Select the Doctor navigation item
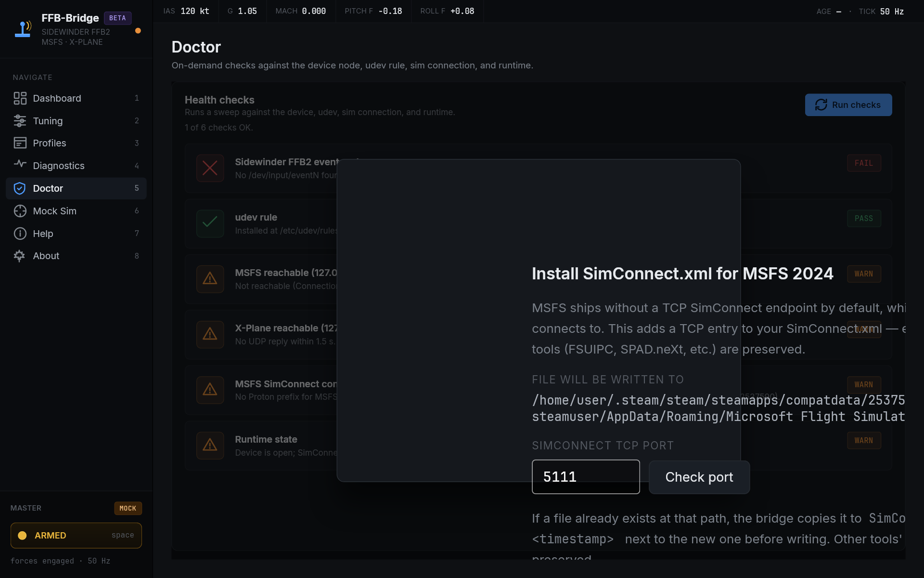The height and width of the screenshot is (578, 924). tap(76, 188)
